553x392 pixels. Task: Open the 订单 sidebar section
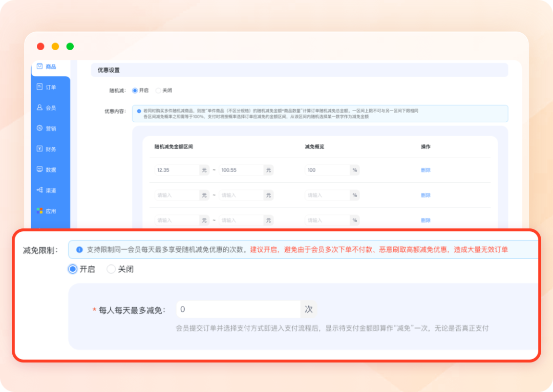[x=47, y=87]
